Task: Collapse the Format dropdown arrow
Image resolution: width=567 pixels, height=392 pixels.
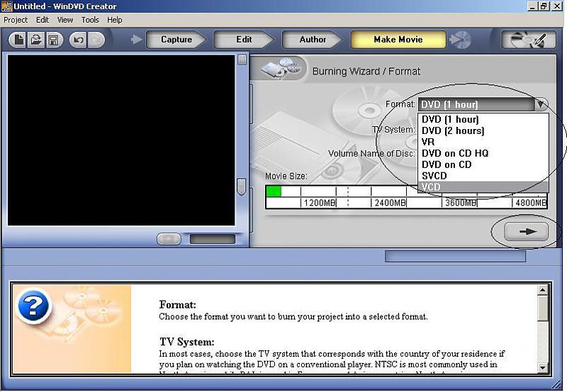Action: 541,104
